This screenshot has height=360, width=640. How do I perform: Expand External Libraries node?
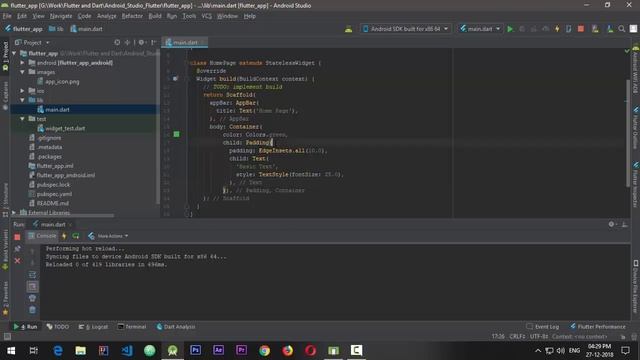14,213
